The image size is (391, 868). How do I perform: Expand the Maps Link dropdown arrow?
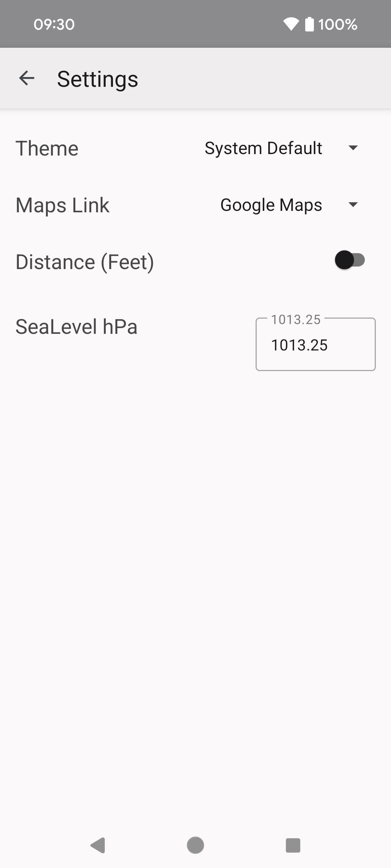[353, 205]
